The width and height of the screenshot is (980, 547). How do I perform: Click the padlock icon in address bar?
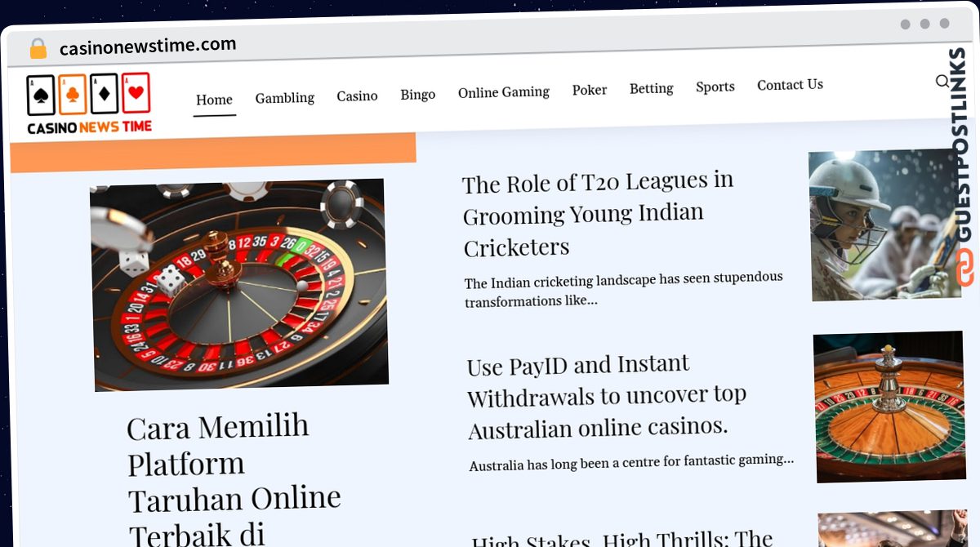[x=38, y=49]
